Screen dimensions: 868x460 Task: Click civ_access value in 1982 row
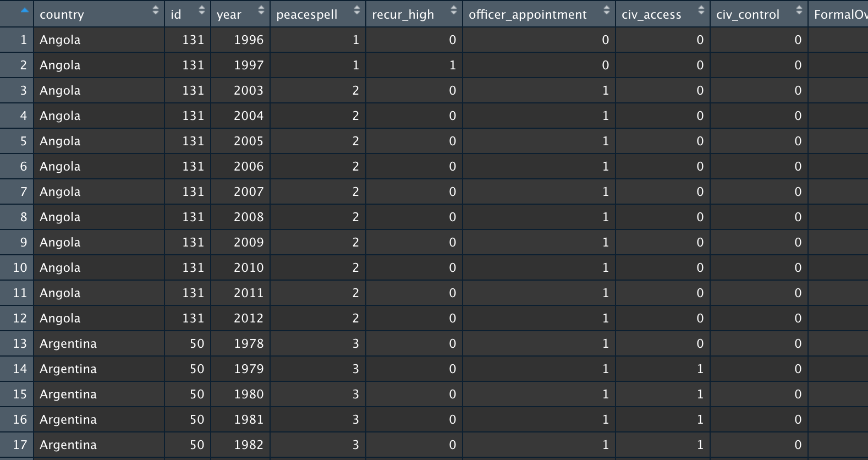[700, 445]
